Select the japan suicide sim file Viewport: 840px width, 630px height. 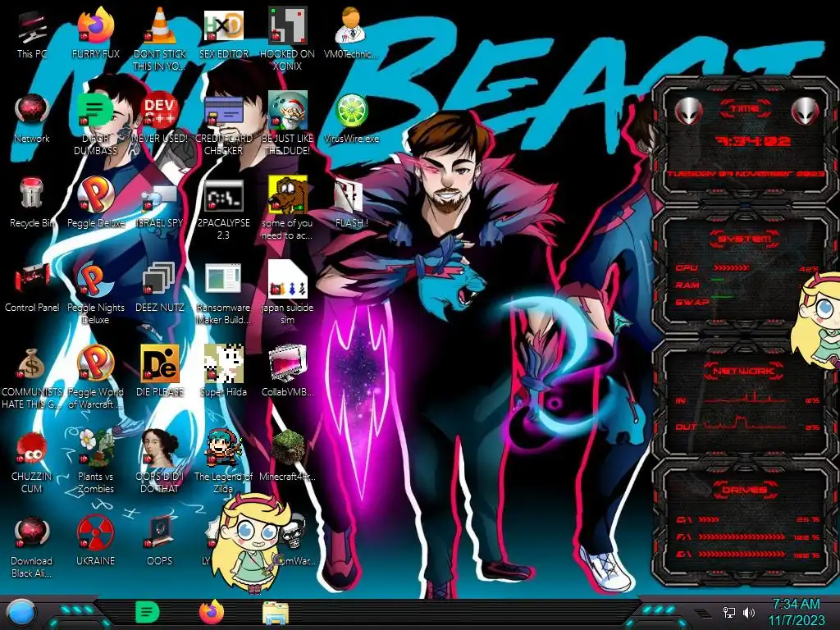coord(288,293)
